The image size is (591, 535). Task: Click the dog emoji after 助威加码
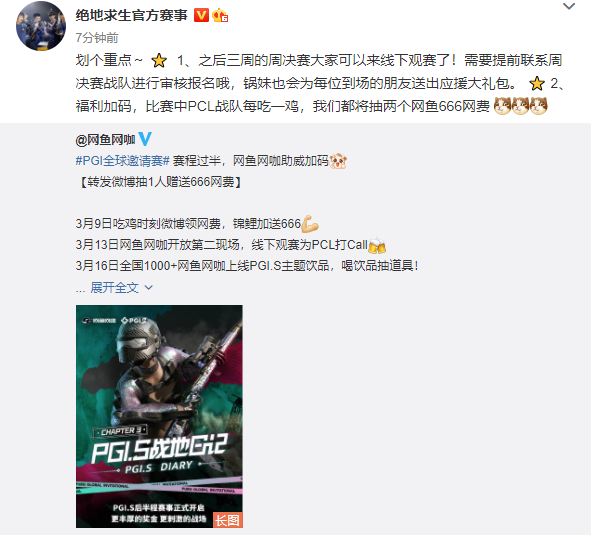click(338, 161)
